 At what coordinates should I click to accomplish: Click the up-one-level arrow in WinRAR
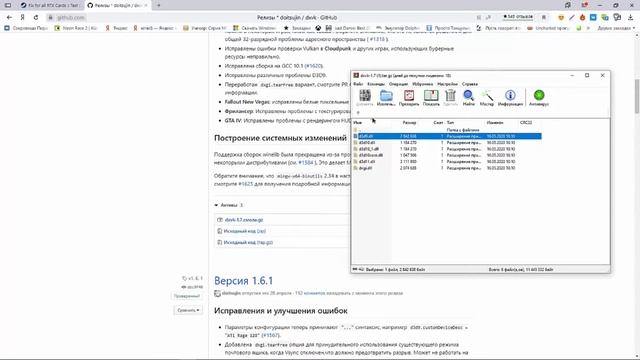tap(358, 113)
